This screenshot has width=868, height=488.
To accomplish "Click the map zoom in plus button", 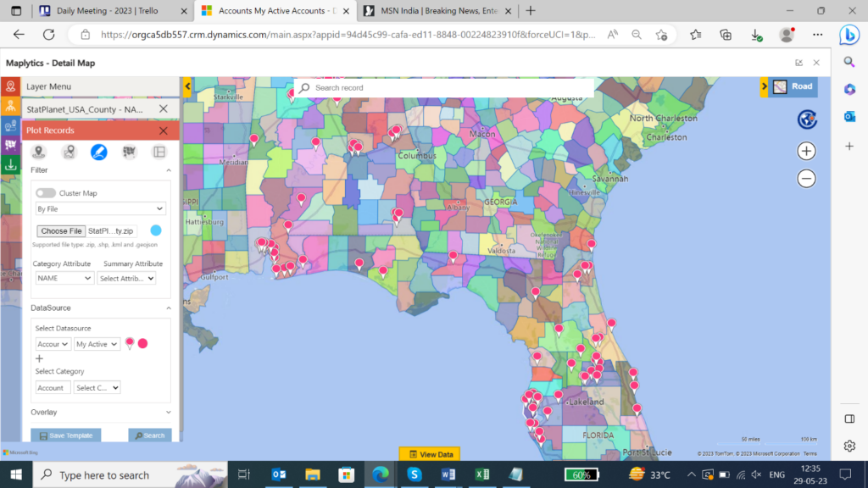I will tap(806, 151).
